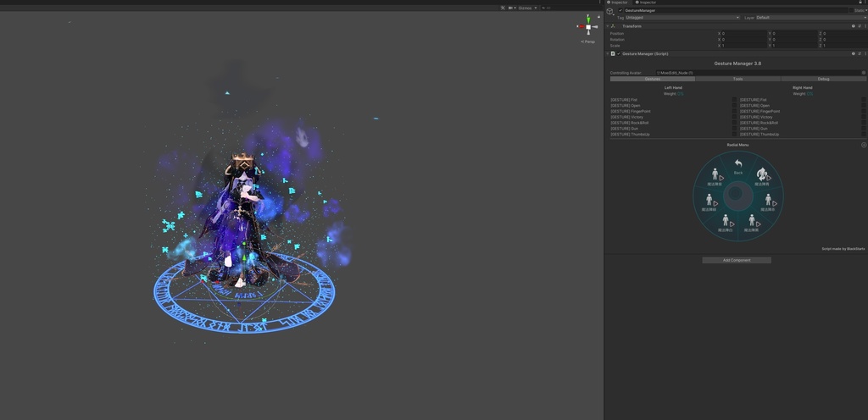Switch to the second Inspector tab
The image size is (868, 420).
click(x=645, y=3)
